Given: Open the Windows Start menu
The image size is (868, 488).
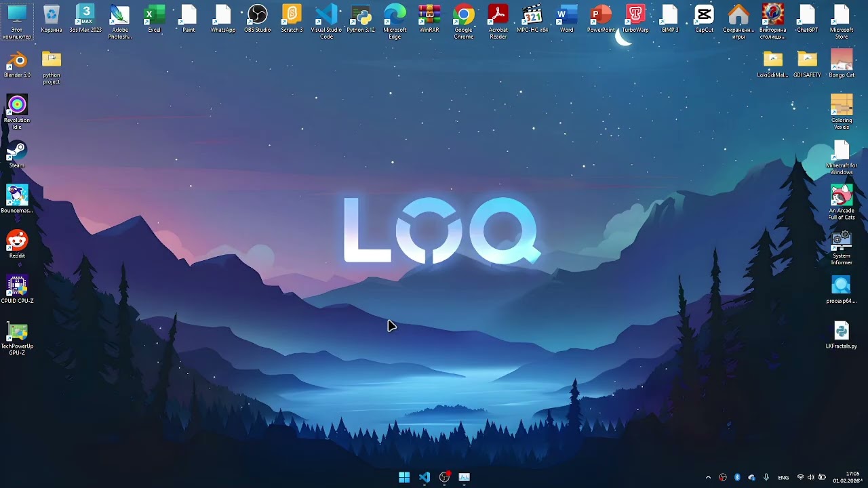Looking at the screenshot, I should tap(404, 477).
